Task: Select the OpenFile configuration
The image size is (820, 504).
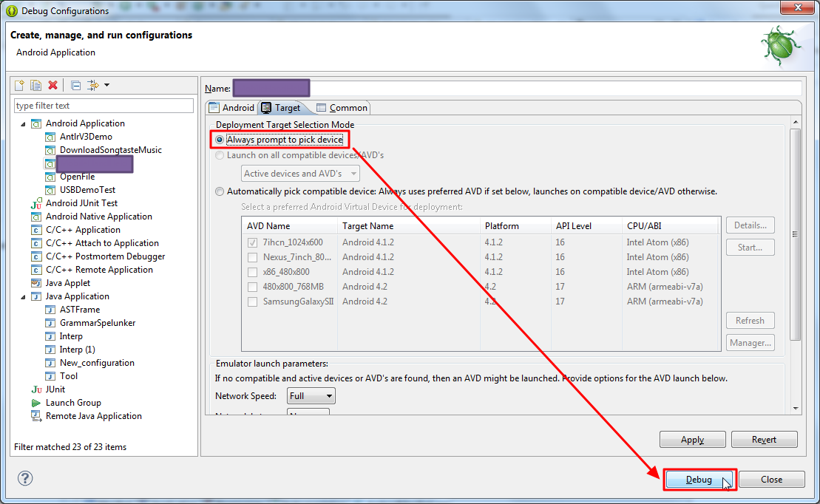Action: click(78, 177)
